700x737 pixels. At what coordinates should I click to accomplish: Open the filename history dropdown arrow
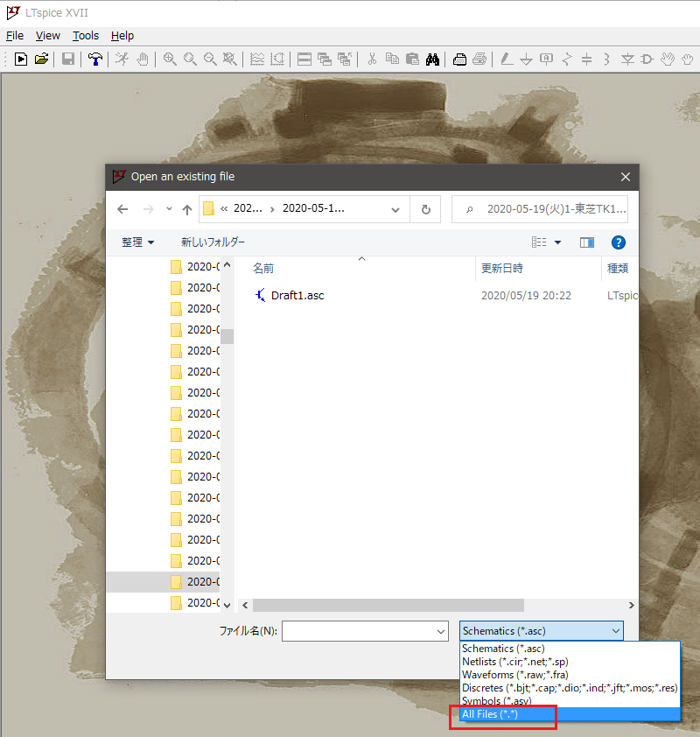[x=441, y=631]
